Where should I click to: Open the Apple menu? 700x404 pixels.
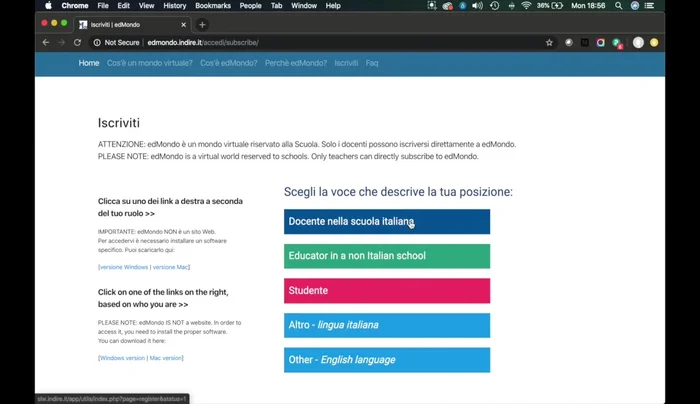pos(48,6)
